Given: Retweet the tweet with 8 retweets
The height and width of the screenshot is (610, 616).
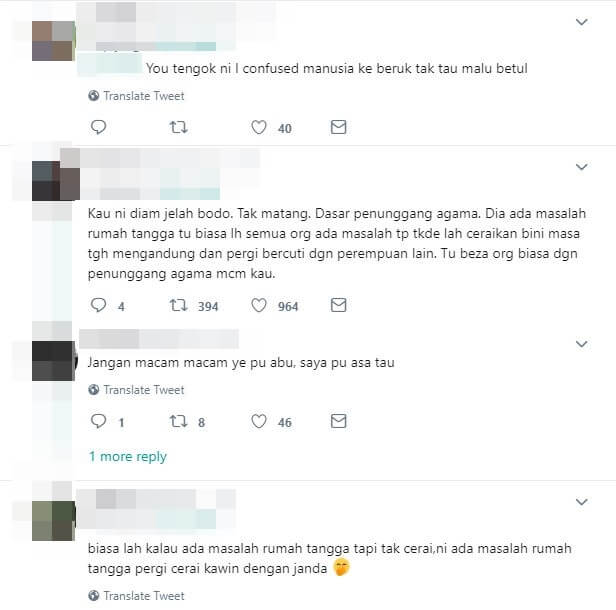Looking at the screenshot, I should coord(178,421).
